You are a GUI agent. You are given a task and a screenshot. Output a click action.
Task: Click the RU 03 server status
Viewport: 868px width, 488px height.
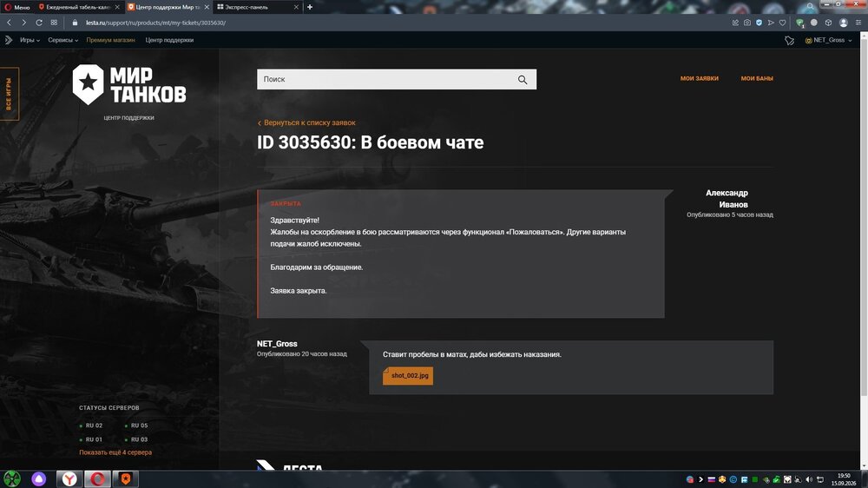coord(137,439)
